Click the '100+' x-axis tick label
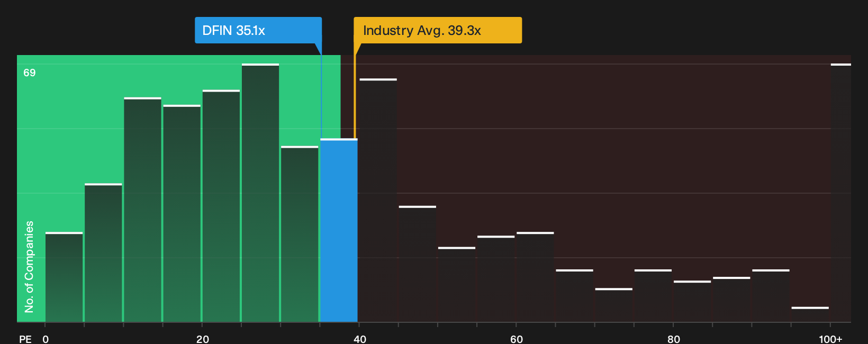Image resolution: width=868 pixels, height=344 pixels. click(830, 339)
